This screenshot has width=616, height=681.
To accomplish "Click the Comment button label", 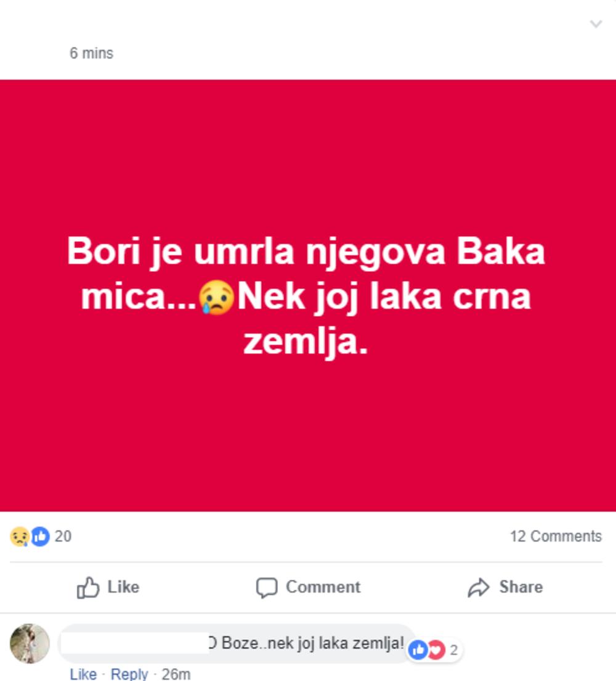I will (323, 587).
